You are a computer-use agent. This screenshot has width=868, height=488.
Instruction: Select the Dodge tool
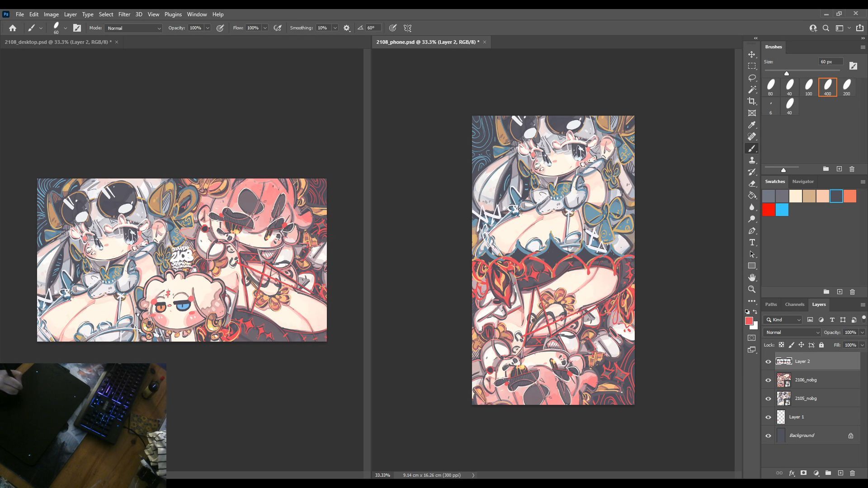click(x=752, y=219)
